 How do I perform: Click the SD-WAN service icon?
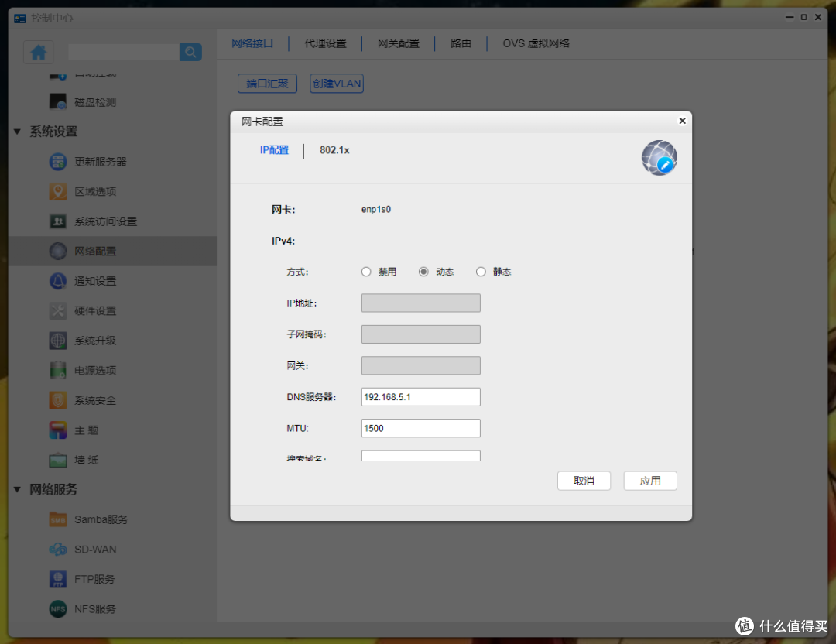click(x=57, y=549)
